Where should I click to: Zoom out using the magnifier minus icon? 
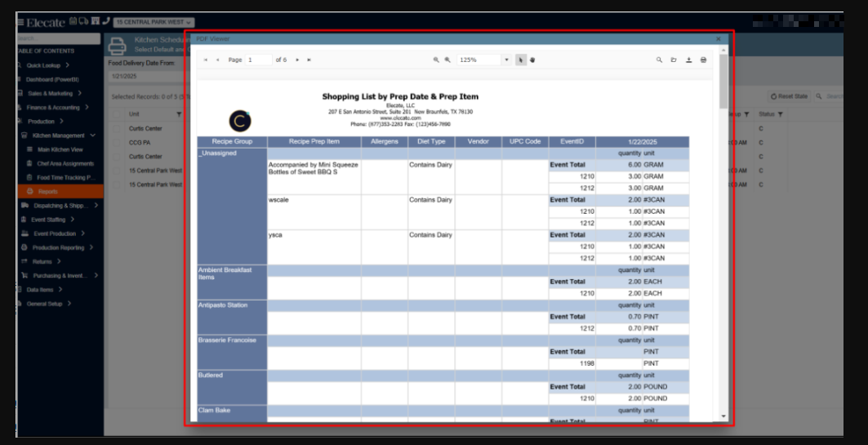436,60
